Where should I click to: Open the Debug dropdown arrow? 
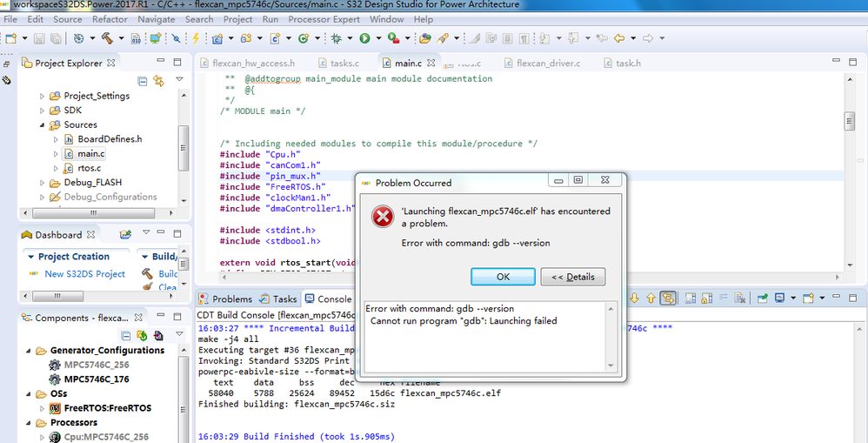pos(351,38)
